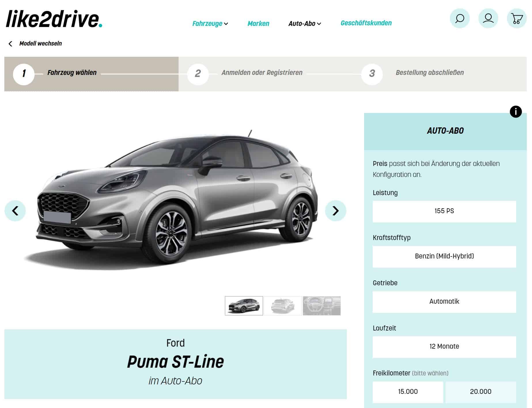Screen dimensions: 532x408
Task: Open the search magnifier icon
Action: click(x=459, y=18)
